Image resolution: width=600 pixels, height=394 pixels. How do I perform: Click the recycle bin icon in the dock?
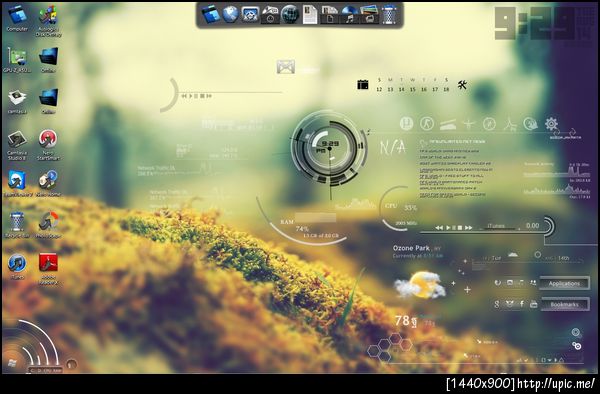[x=389, y=15]
